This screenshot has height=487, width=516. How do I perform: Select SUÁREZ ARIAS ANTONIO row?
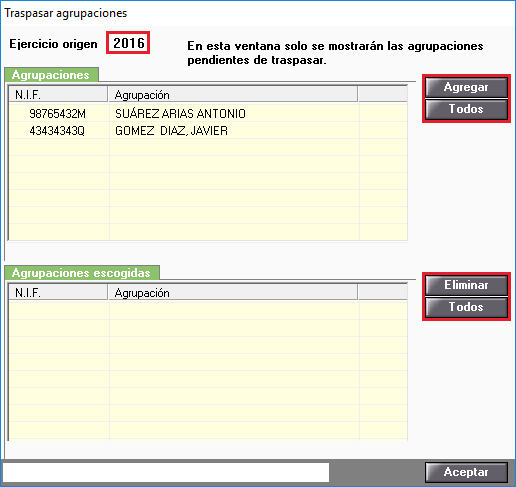point(208,114)
